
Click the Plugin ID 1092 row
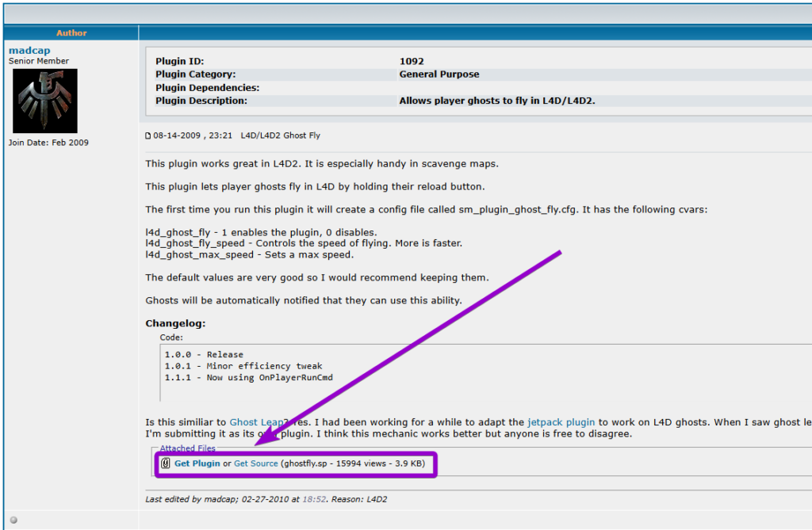357,60
